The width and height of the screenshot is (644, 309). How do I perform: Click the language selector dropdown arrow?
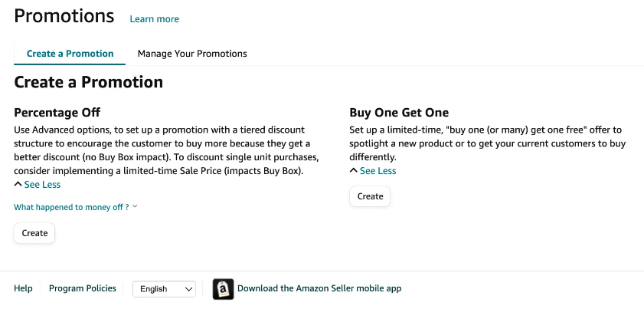pos(188,289)
